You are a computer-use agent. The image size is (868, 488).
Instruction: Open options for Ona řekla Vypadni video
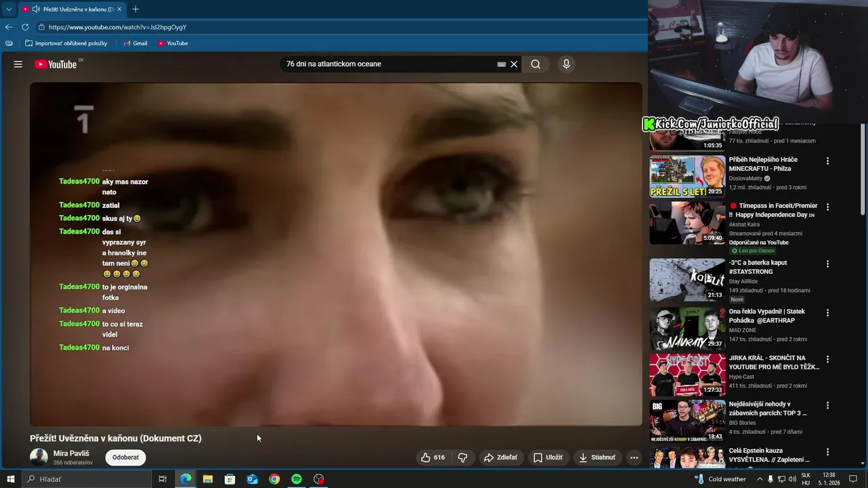point(827,313)
